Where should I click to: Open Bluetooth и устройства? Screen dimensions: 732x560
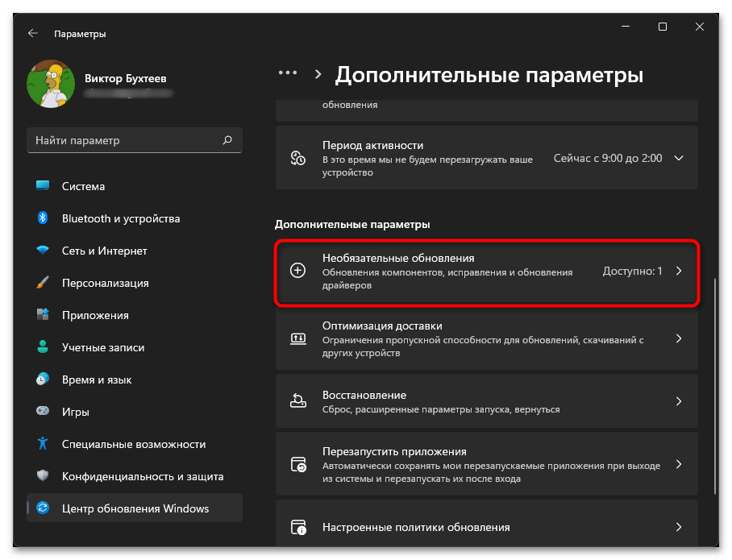135,218
